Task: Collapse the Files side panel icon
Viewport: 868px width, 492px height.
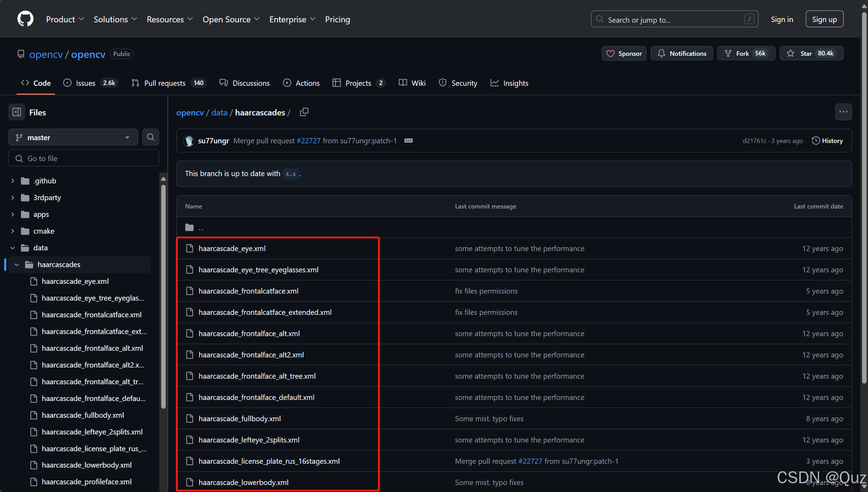Action: click(17, 112)
